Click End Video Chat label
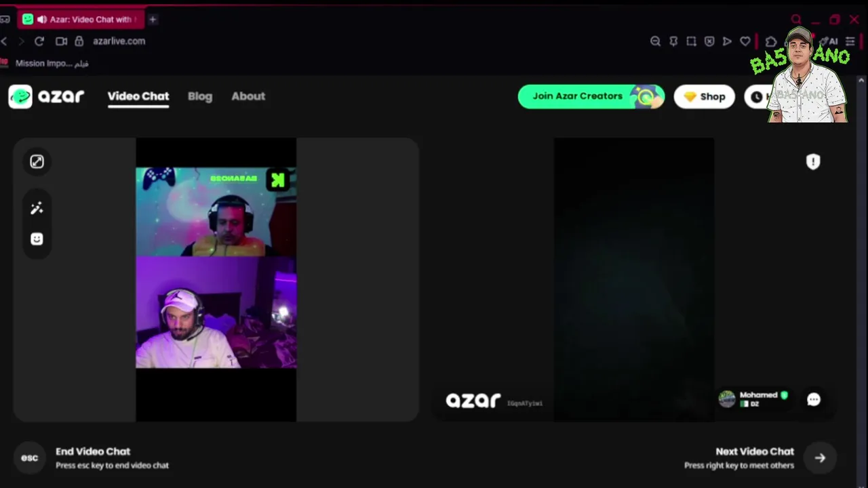868x488 pixels. [93, 451]
